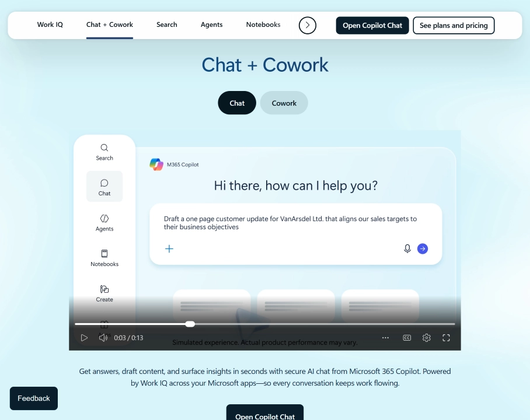Click the plus attach icon in the prompt box
530x420 pixels.
click(x=169, y=249)
